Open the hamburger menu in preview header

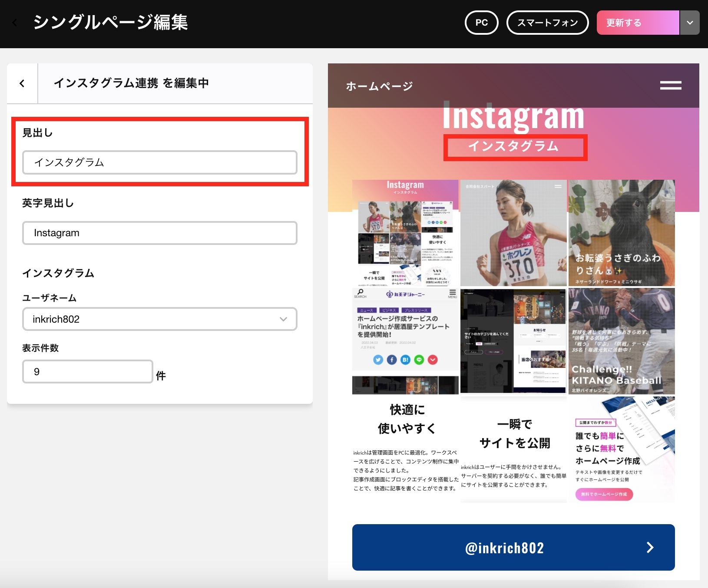[670, 86]
